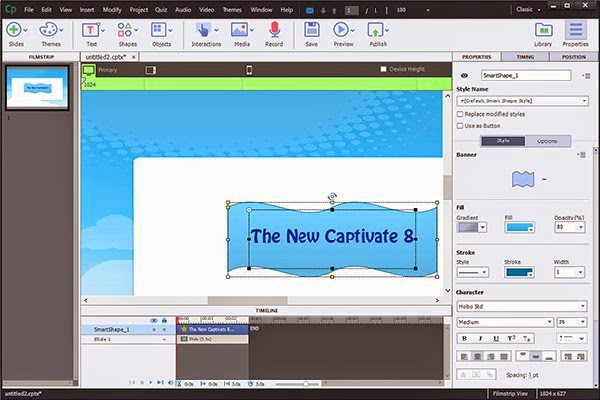Apply italic formatting in Character section
Screen dimensions: 600x400
pyautogui.click(x=480, y=338)
